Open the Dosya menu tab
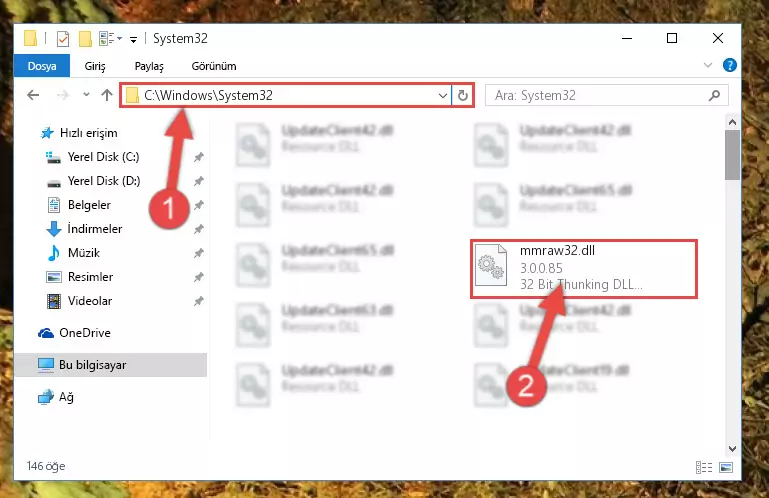 42,66
